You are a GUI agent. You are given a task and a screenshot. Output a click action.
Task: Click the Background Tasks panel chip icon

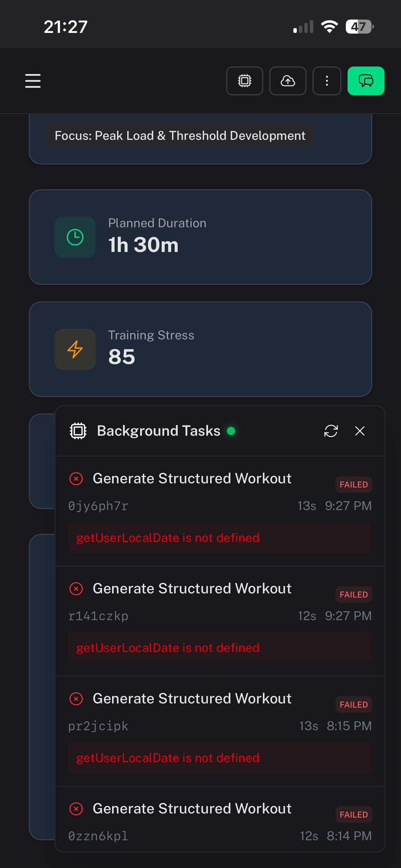pos(78,431)
